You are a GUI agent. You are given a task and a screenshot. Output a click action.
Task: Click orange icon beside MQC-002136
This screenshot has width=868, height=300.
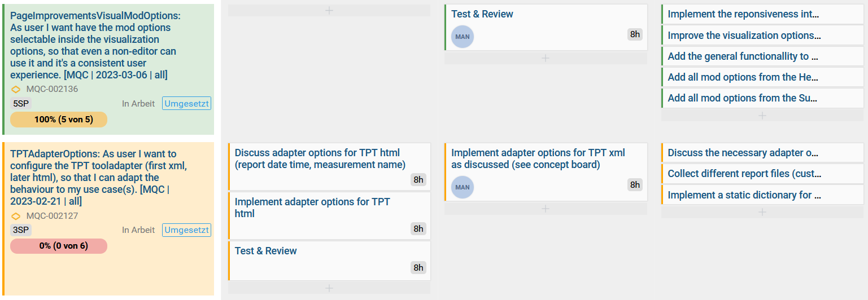16,89
